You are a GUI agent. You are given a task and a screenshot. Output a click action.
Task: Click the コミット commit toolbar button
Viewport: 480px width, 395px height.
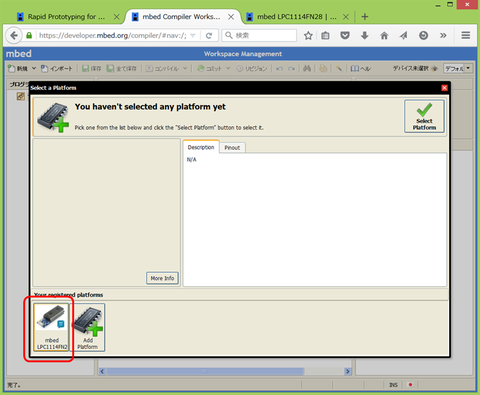[x=209, y=68]
